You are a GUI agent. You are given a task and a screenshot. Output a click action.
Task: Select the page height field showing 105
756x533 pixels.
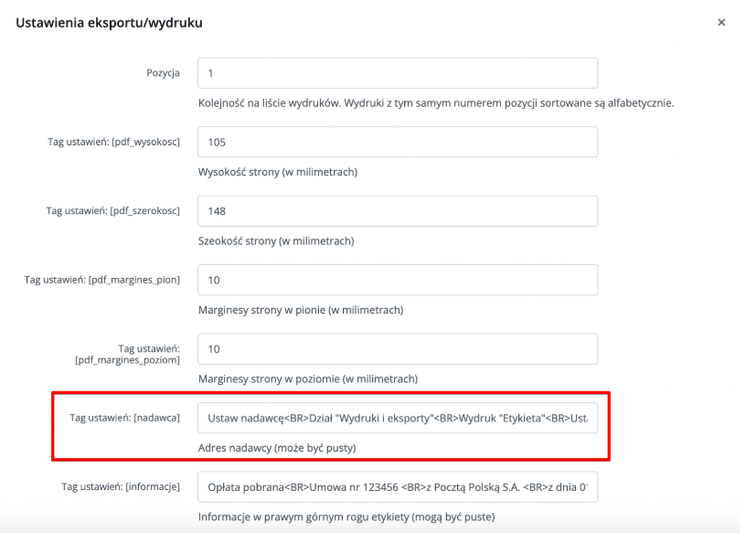pos(398,142)
